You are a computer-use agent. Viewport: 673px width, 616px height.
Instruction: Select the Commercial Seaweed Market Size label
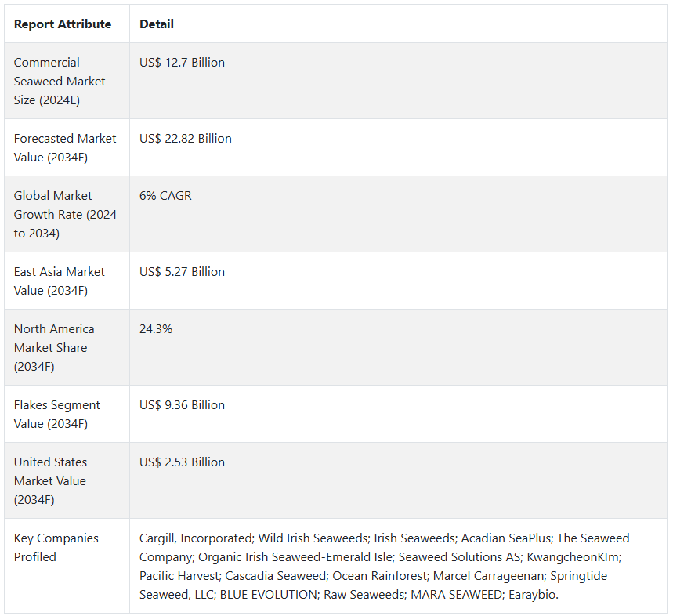pos(60,82)
